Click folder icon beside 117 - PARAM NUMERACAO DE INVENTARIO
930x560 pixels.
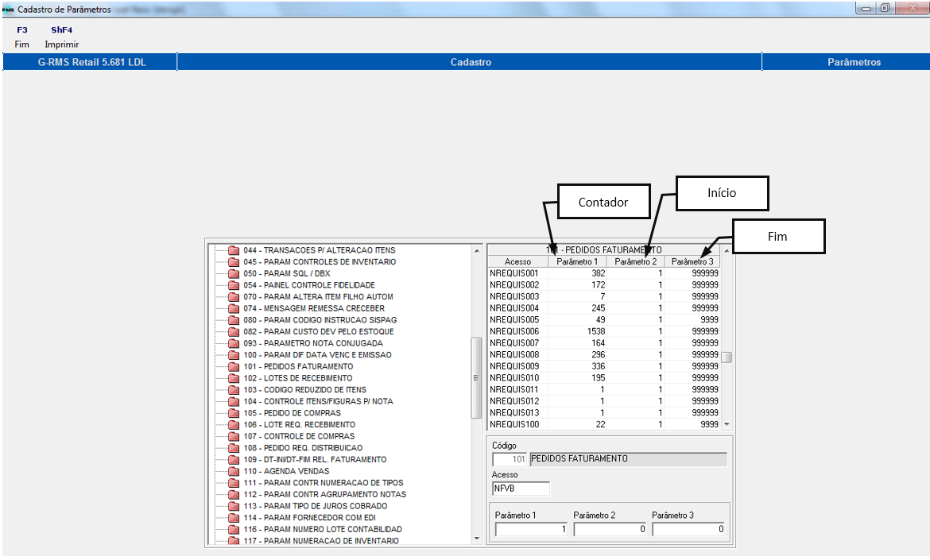tap(234, 540)
